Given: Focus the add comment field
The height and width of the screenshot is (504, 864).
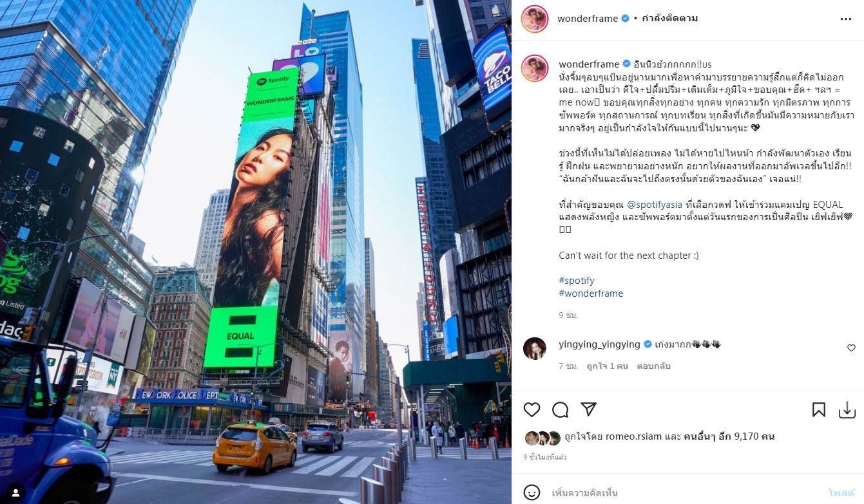Looking at the screenshot, I should pyautogui.click(x=683, y=493).
